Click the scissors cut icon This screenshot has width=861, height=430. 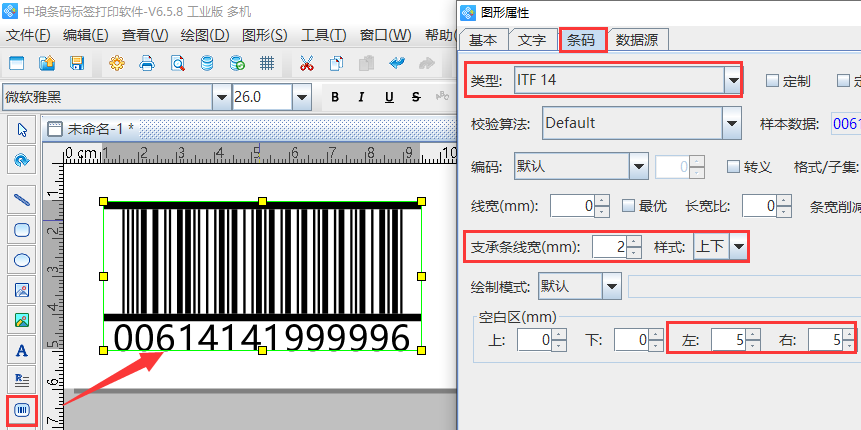(306, 63)
